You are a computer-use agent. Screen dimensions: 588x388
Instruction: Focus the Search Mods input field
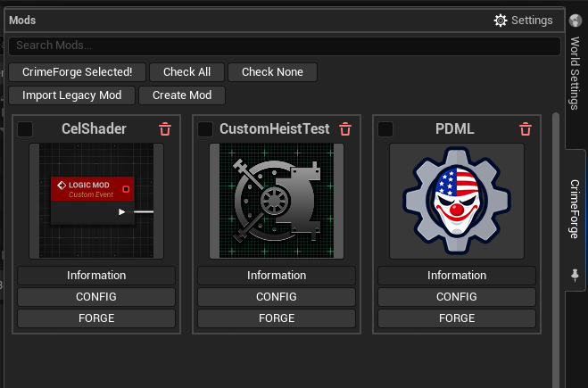point(285,45)
